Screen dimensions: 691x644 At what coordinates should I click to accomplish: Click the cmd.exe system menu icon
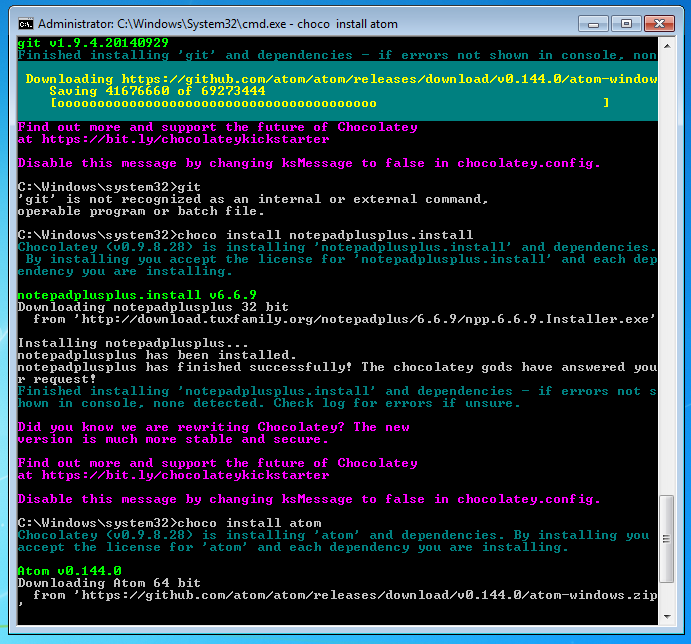pyautogui.click(x=26, y=24)
